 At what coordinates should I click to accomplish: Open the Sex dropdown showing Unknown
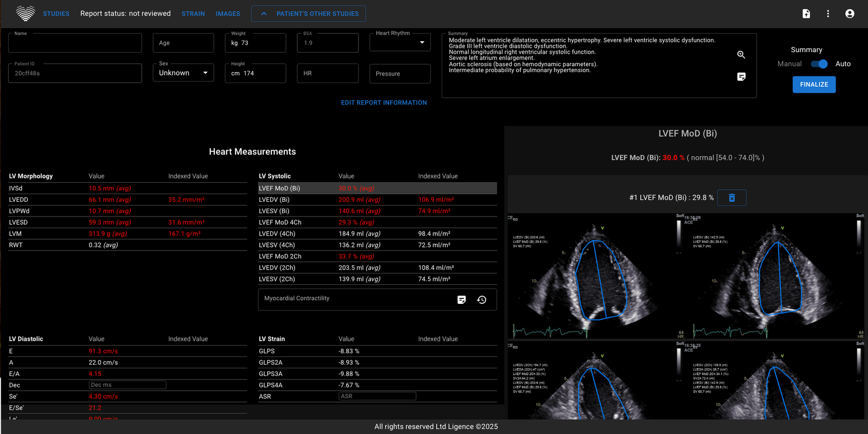pyautogui.click(x=183, y=73)
